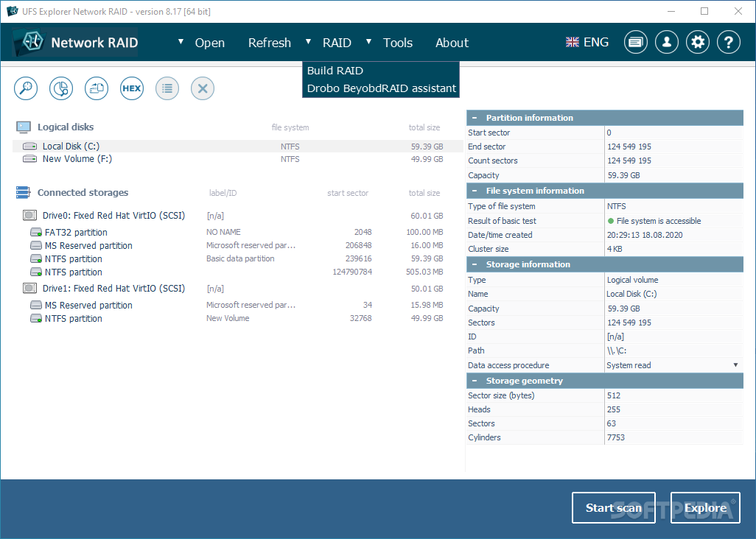Screen dimensions: 756x539
Task: Collapse the Storage geometry section
Action: click(x=475, y=381)
